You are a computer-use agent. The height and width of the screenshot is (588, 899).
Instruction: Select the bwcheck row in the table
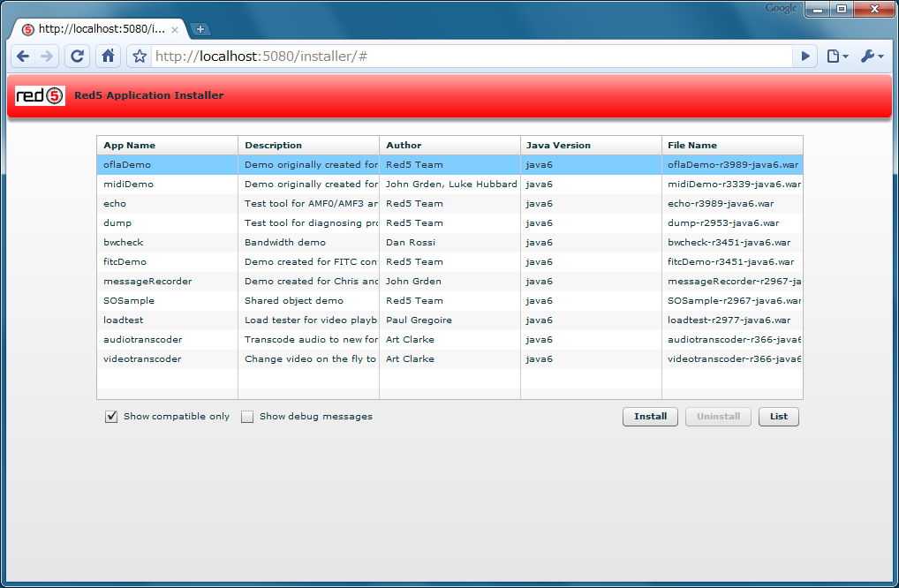(x=123, y=242)
